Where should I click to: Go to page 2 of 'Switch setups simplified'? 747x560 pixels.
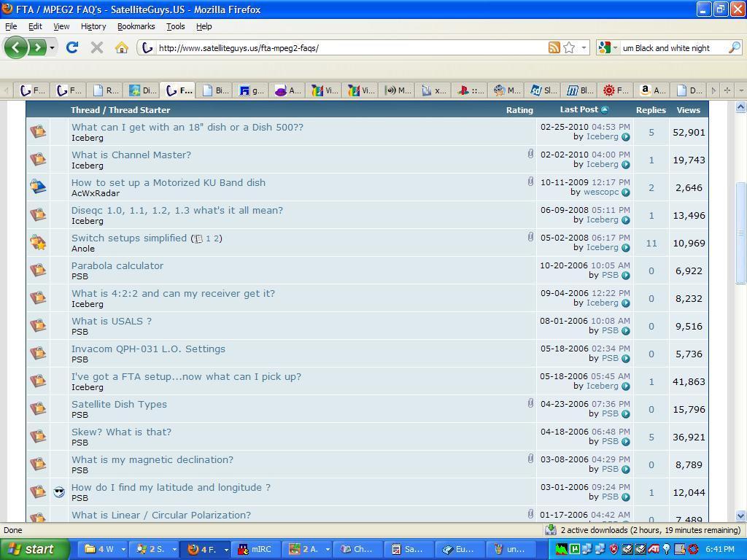(x=216, y=238)
